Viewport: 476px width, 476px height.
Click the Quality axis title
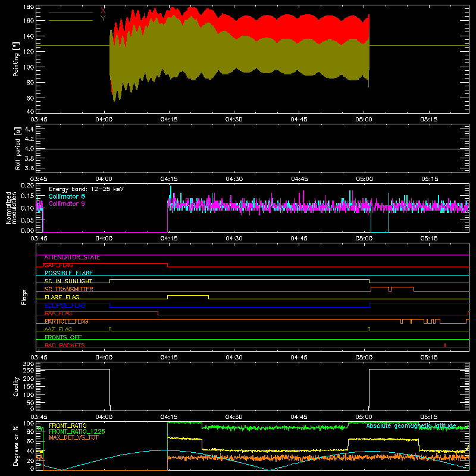(x=16, y=386)
